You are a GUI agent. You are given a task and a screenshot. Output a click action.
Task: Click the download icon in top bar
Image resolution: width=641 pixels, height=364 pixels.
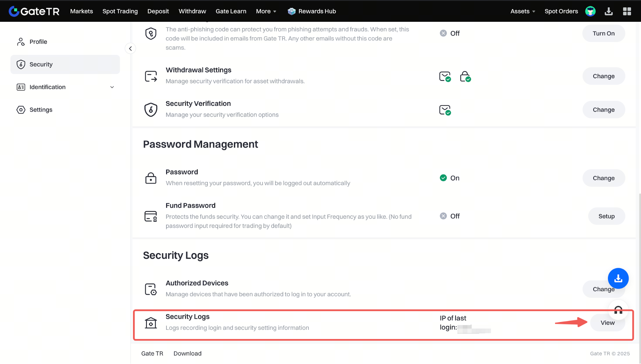point(608,11)
